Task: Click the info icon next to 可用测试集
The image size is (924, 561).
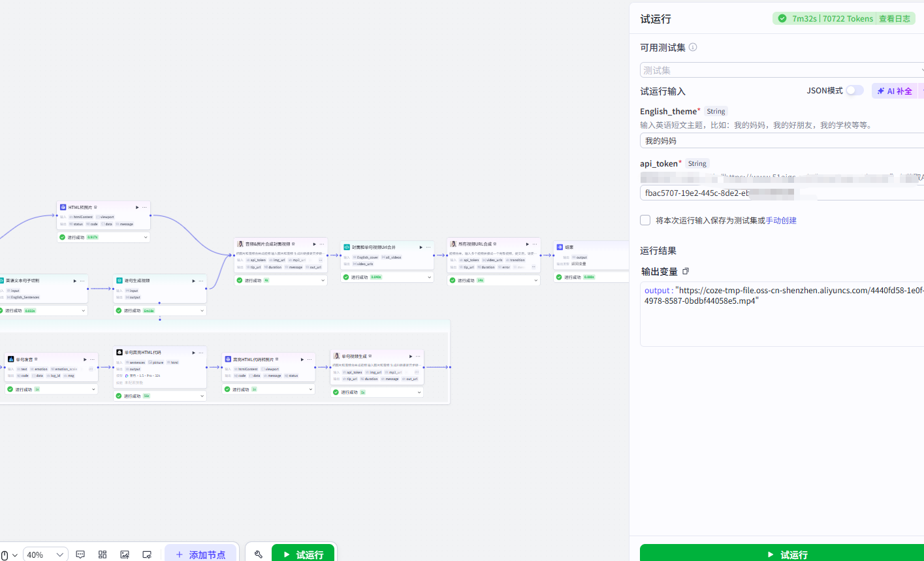Action: point(693,47)
